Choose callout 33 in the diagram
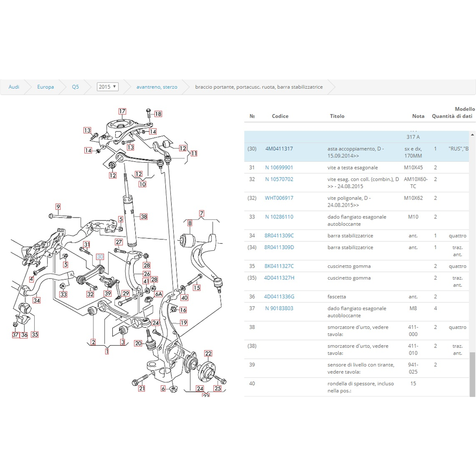476x476 pixels. (x=63, y=294)
